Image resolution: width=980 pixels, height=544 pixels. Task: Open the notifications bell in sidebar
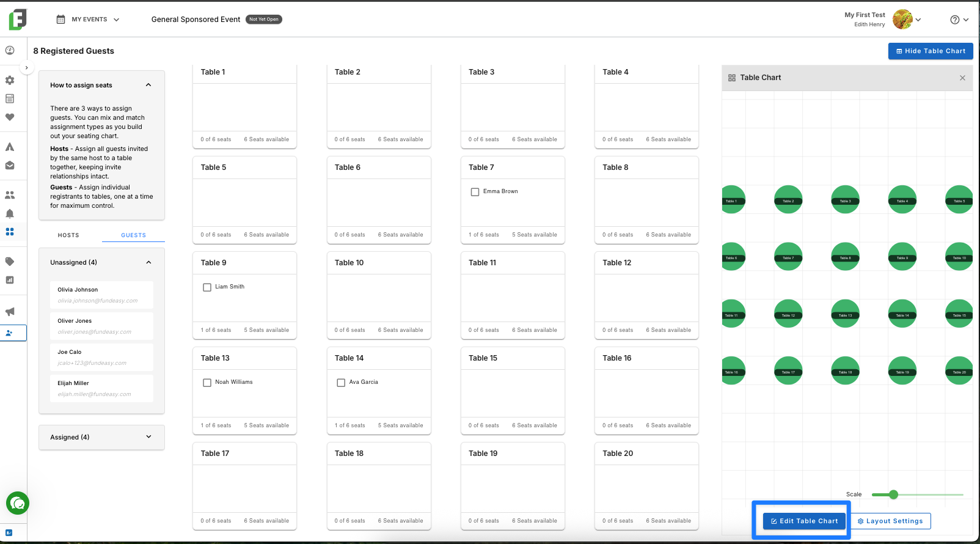click(10, 213)
